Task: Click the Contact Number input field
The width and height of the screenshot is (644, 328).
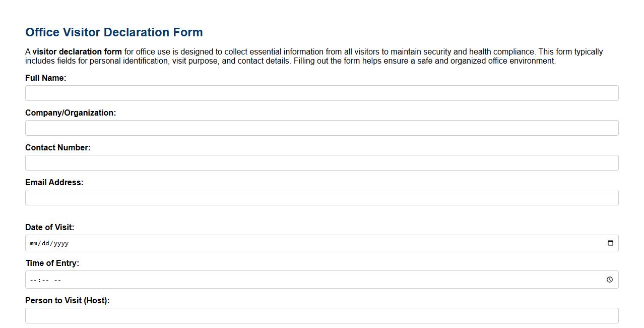Action: pyautogui.click(x=321, y=162)
